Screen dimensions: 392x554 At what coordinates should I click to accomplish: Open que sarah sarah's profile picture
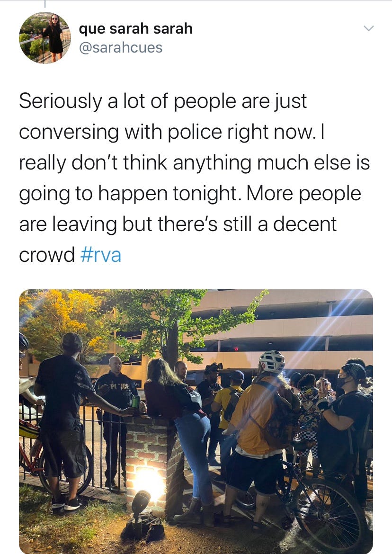pos(45,38)
